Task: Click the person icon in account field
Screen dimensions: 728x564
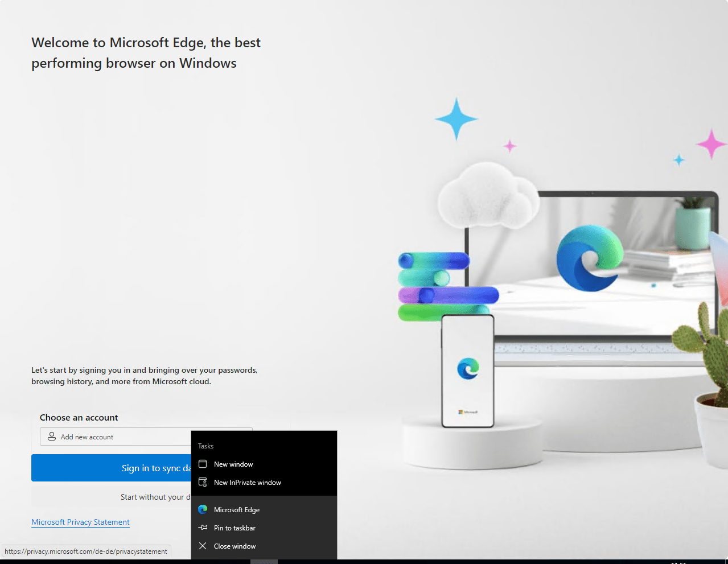Action: click(x=52, y=437)
